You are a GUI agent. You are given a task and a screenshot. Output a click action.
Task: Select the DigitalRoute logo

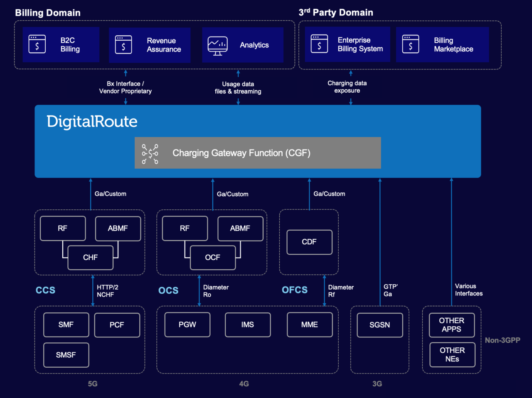92,121
